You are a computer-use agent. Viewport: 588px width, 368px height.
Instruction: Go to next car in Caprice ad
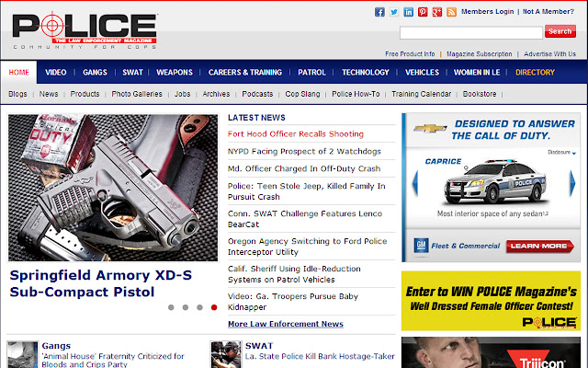point(572,183)
